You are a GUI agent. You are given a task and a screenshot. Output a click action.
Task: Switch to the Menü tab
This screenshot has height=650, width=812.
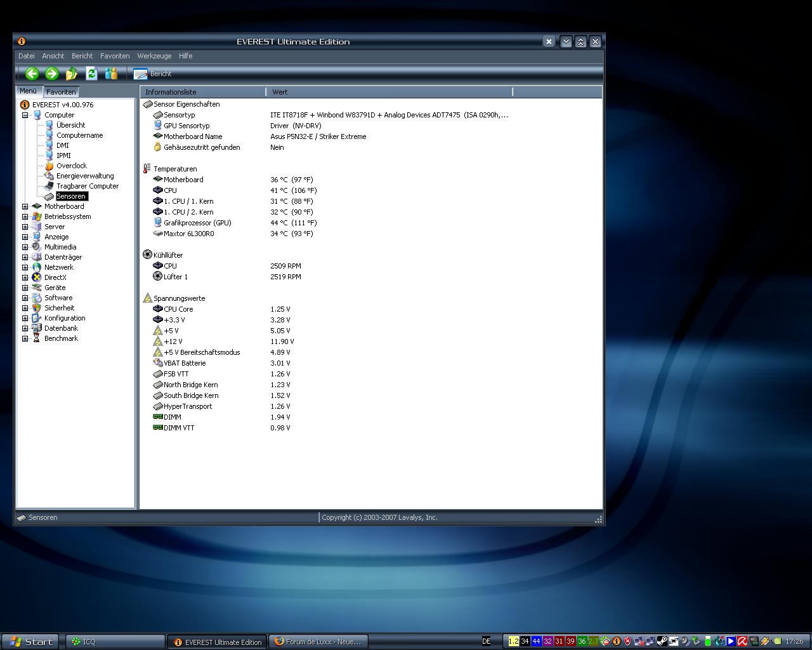click(x=29, y=91)
